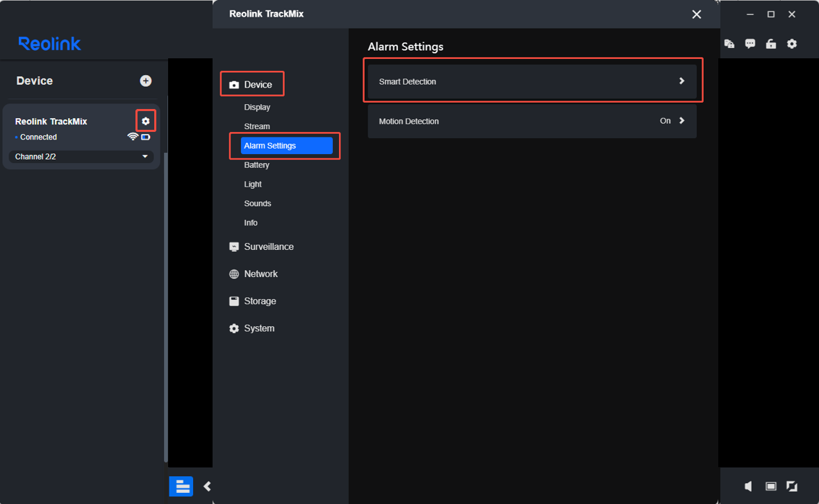Collapse the sidebar with left arrow
The image size is (819, 504).
[x=208, y=486]
